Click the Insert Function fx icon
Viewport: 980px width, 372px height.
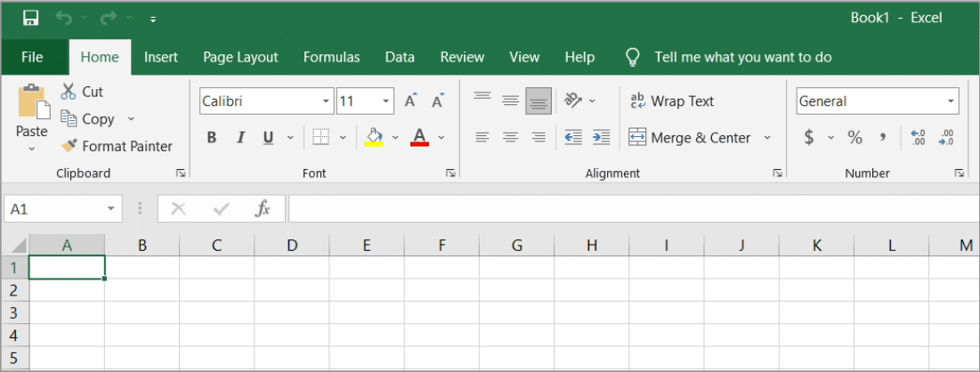(x=263, y=209)
